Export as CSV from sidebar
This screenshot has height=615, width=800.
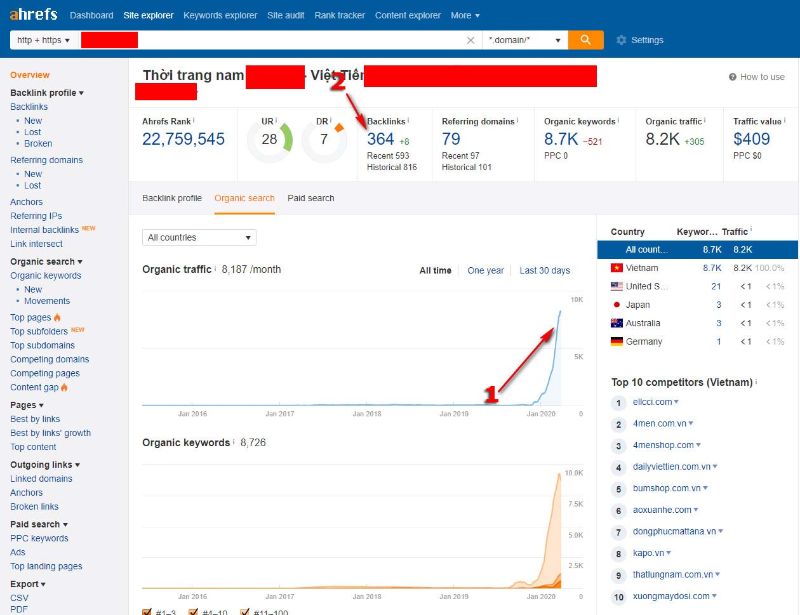[x=19, y=598]
